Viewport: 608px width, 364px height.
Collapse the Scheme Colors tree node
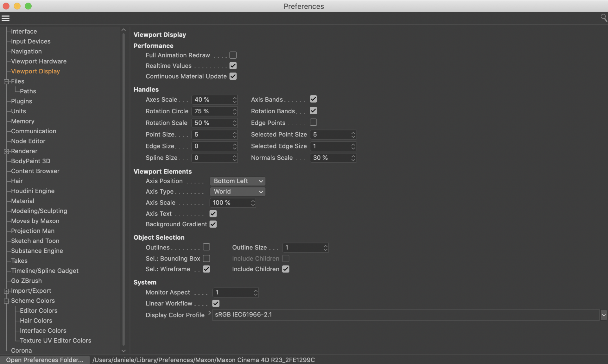pos(6,301)
